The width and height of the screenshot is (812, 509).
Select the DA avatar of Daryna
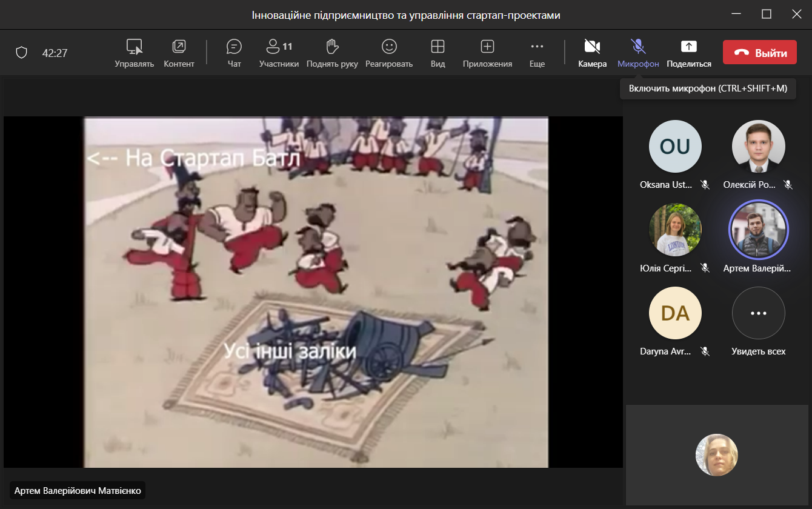675,313
